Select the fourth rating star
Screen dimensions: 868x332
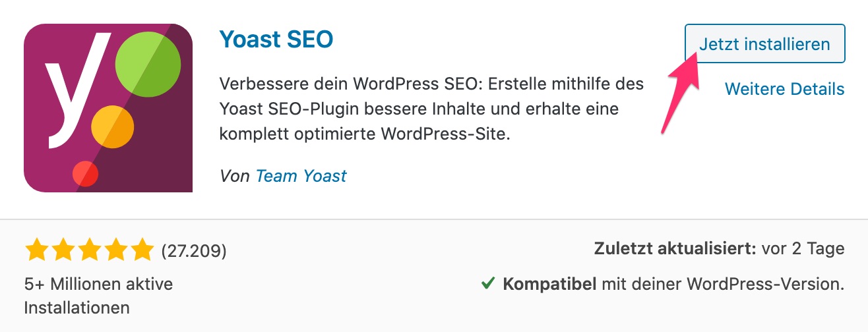115,250
